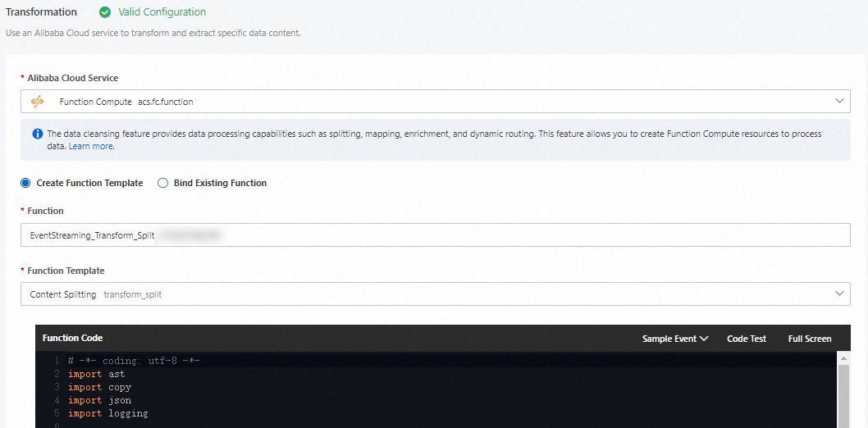
Task: Click the blue info icon in notice
Action: coord(38,134)
